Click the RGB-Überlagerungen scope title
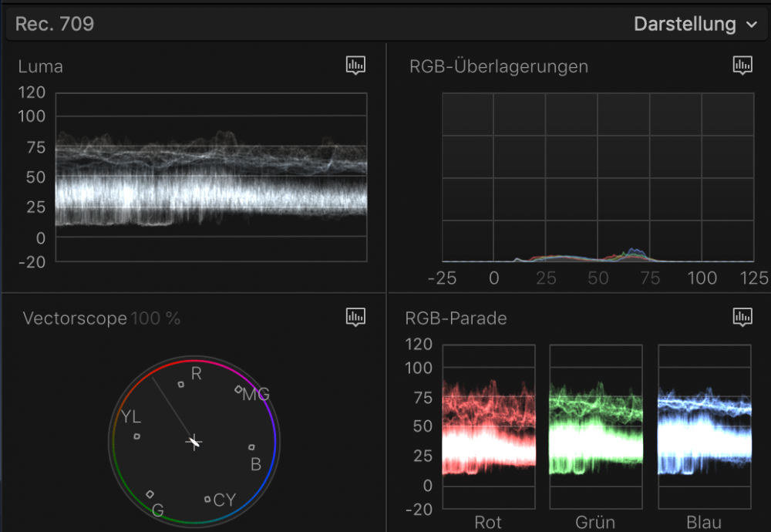 point(499,66)
